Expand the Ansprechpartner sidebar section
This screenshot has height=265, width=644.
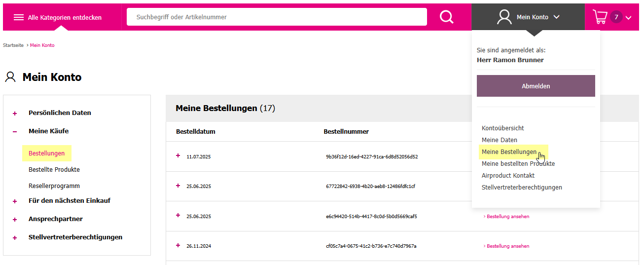(15, 220)
